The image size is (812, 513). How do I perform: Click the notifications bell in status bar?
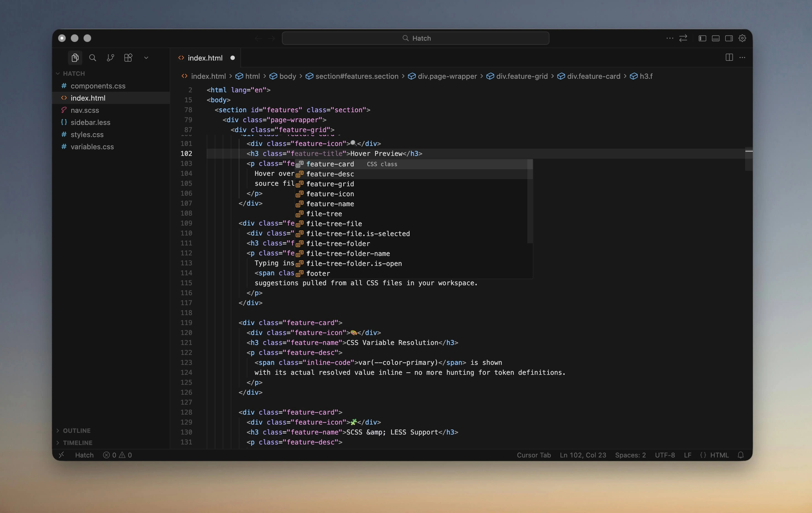[741, 455]
